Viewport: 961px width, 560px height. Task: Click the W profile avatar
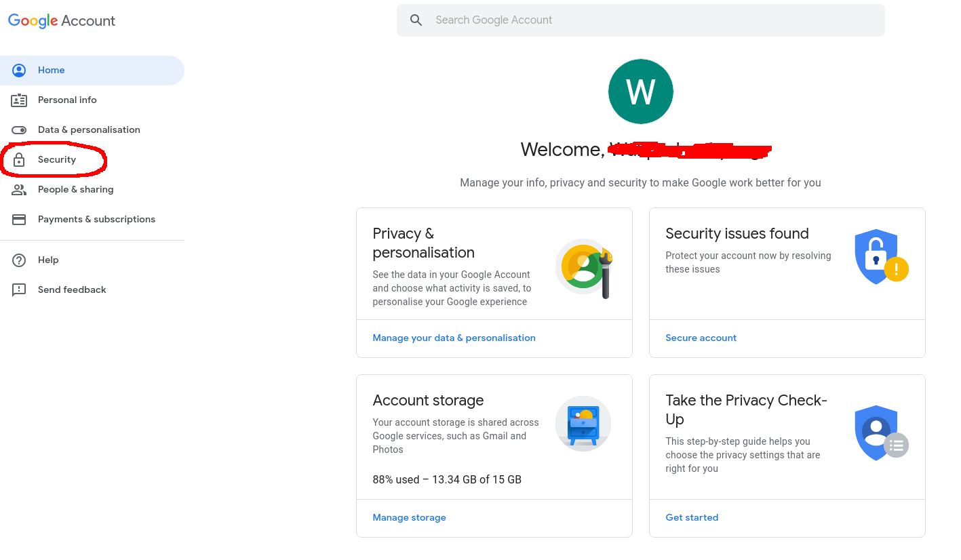tap(640, 91)
